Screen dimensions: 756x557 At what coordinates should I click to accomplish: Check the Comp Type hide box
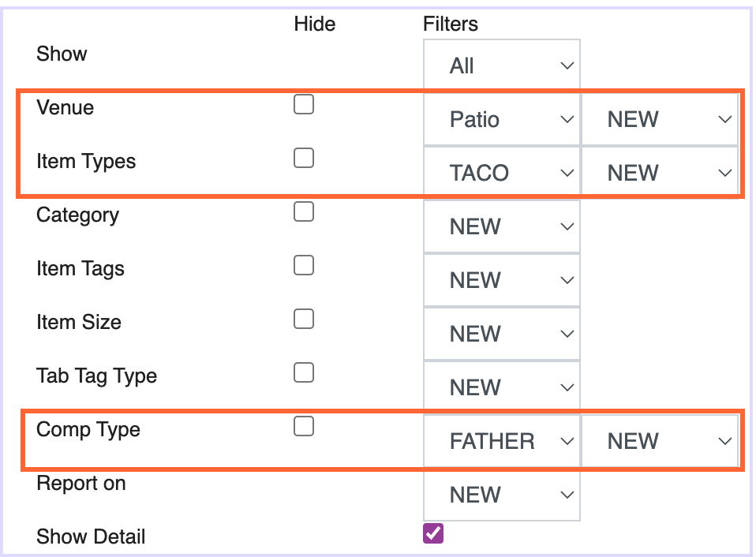(304, 426)
